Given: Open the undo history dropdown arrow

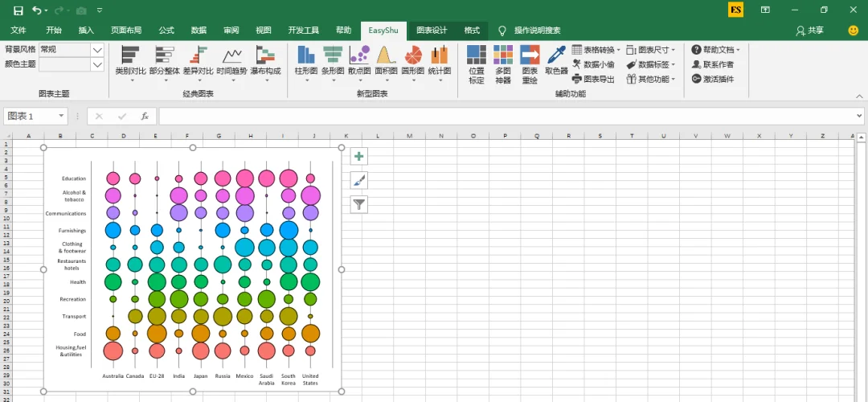Looking at the screenshot, I should click(x=46, y=10).
